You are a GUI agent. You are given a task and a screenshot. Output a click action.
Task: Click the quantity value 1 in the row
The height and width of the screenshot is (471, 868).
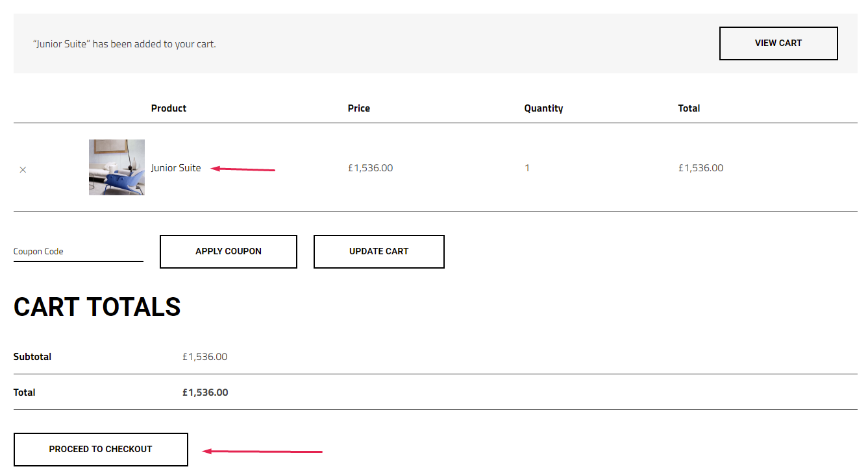[527, 168]
